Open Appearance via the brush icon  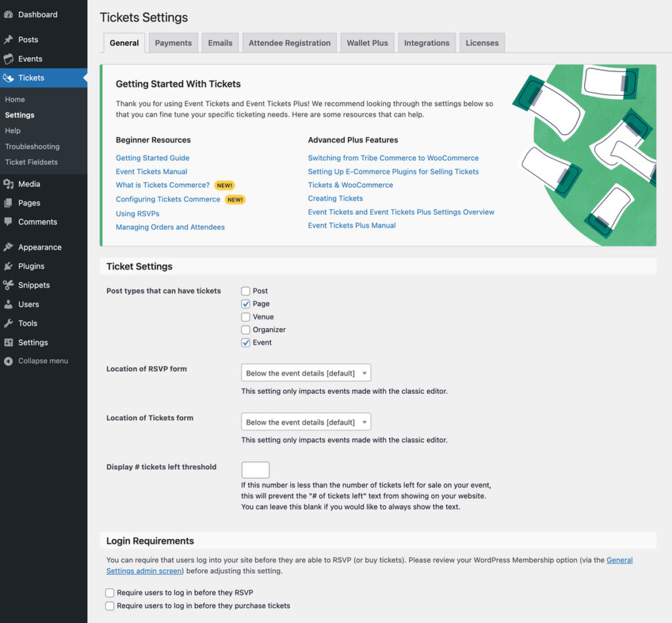[9, 247]
